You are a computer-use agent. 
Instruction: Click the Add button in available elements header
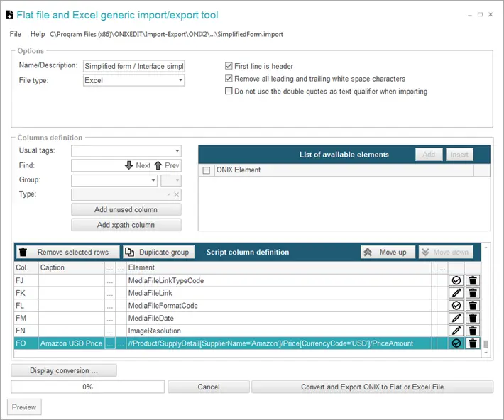click(x=429, y=155)
